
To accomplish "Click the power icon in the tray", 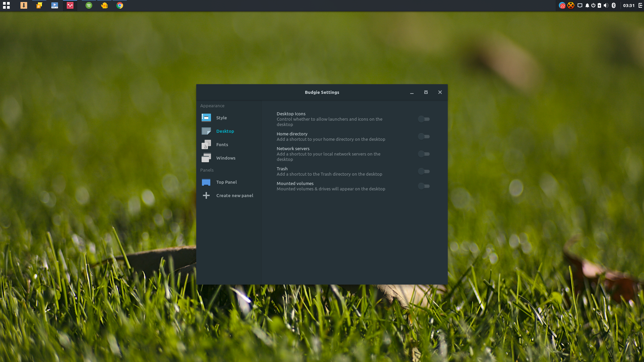I will click(x=593, y=5).
